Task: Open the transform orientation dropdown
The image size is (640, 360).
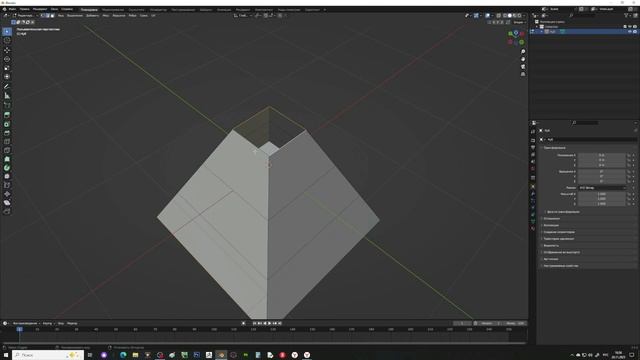Action: (x=242, y=16)
